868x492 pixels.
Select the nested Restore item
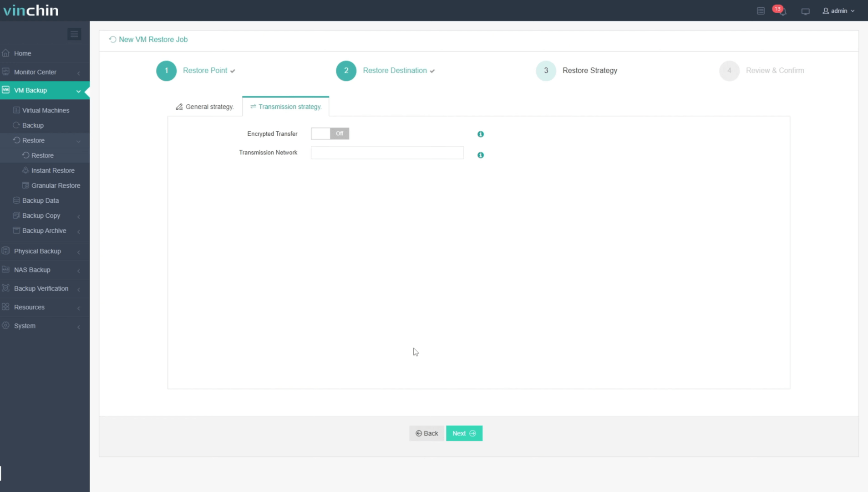(42, 155)
